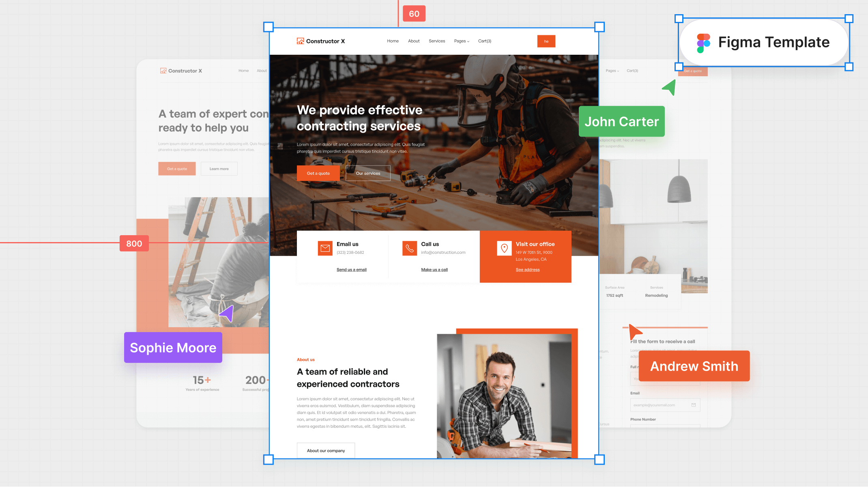
Task: Expand the Pages dropdown in navigation
Action: point(462,41)
